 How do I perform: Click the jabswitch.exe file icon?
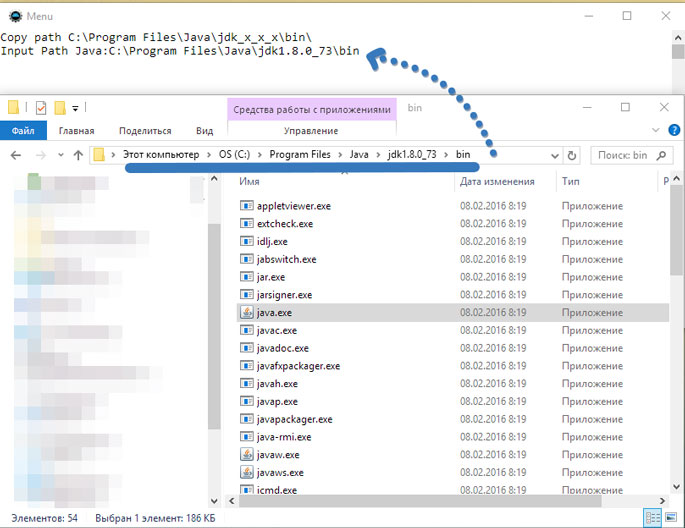(246, 259)
